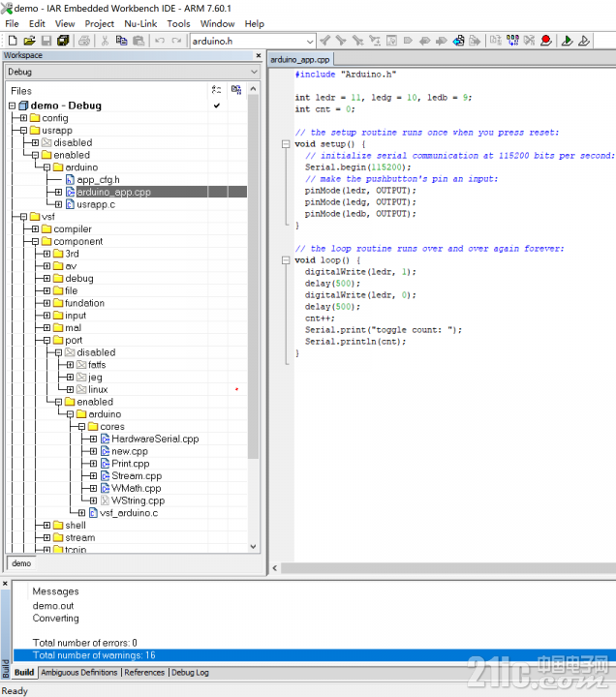Collapse the setup() function fold marker
The image size is (616, 697).
[286, 144]
